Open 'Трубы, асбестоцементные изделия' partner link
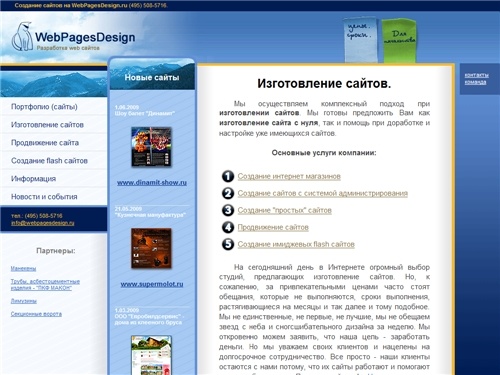 pyautogui.click(x=45, y=285)
